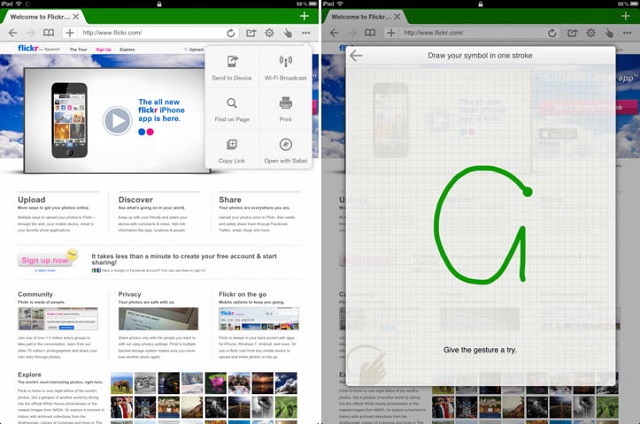
Task: Choose Wi-Fi Broadcast in popup menu
Action: (x=285, y=68)
